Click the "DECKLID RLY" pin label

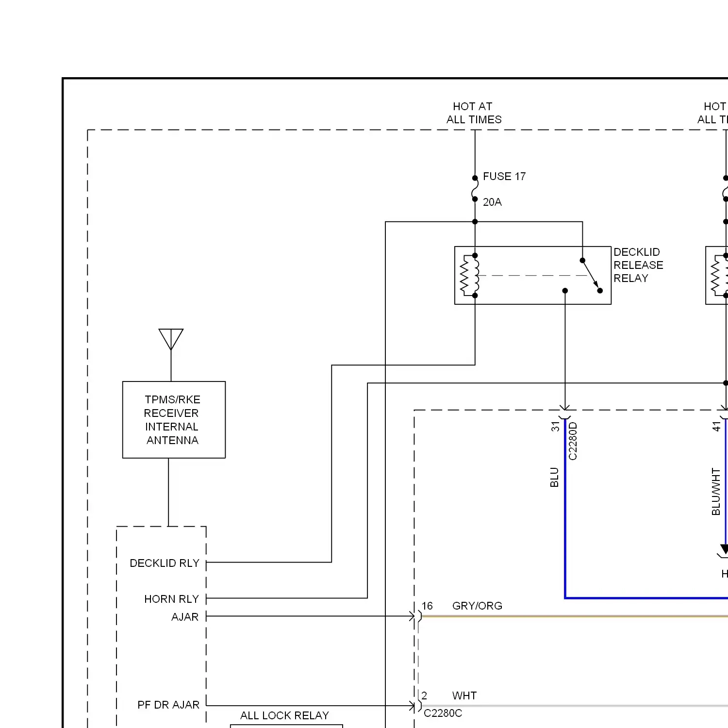click(x=165, y=563)
